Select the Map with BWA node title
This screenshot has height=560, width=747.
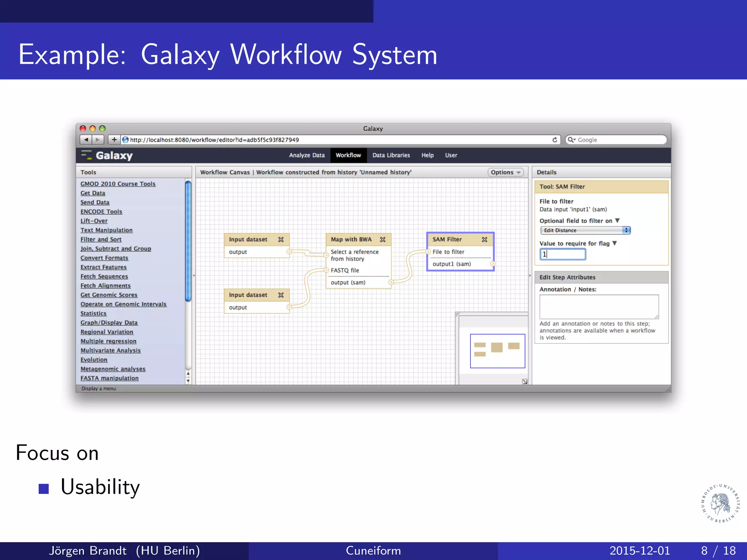click(351, 240)
